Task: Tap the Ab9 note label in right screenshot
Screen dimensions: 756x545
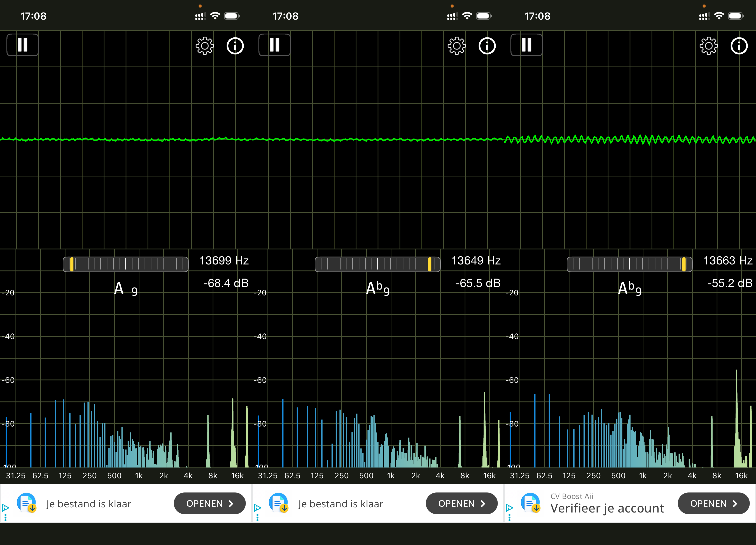Action: click(630, 289)
